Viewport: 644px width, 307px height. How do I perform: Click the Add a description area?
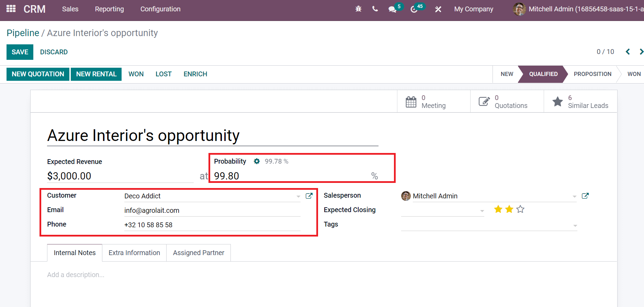tap(76, 275)
